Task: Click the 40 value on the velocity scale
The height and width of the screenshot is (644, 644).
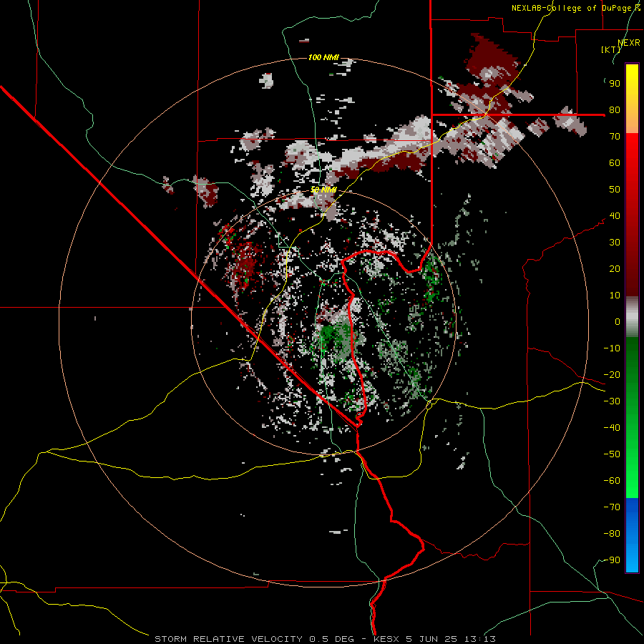Action: pos(615,216)
